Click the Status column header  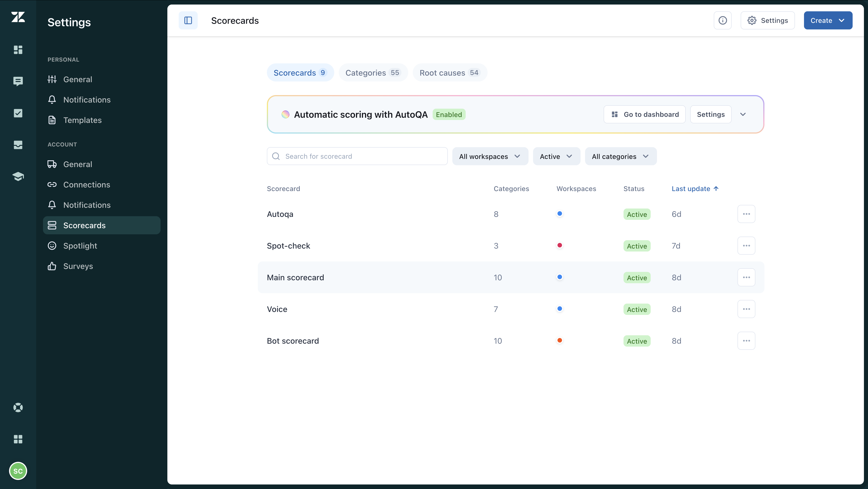click(633, 189)
